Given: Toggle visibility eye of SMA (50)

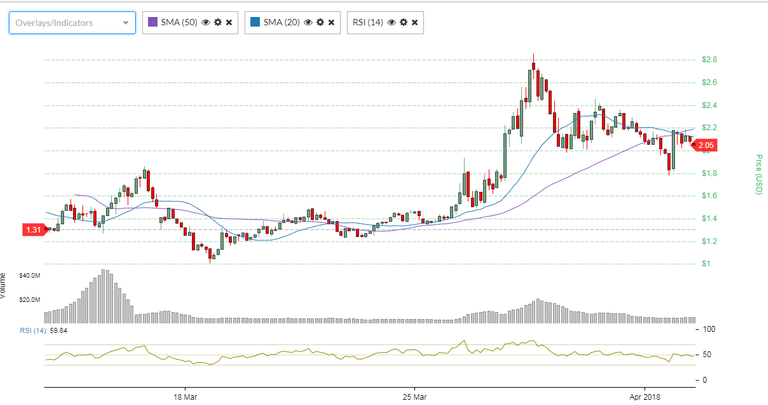Looking at the screenshot, I should coord(205,22).
